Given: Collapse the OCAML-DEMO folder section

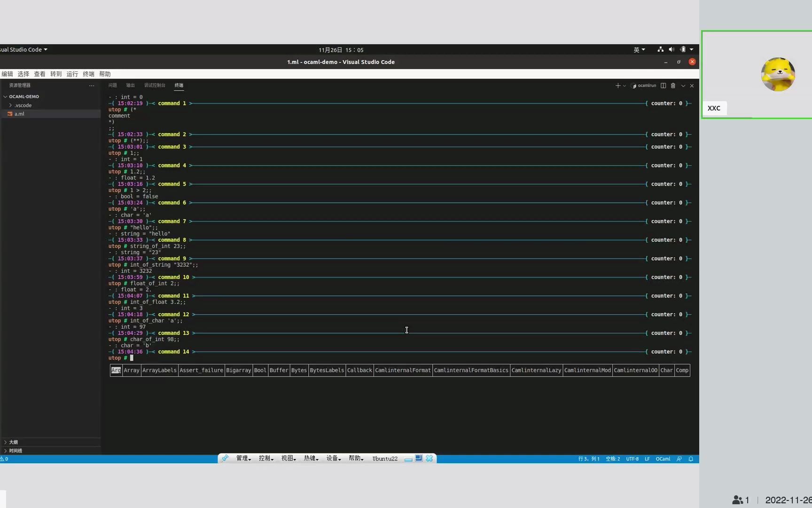Looking at the screenshot, I should 50,96.
